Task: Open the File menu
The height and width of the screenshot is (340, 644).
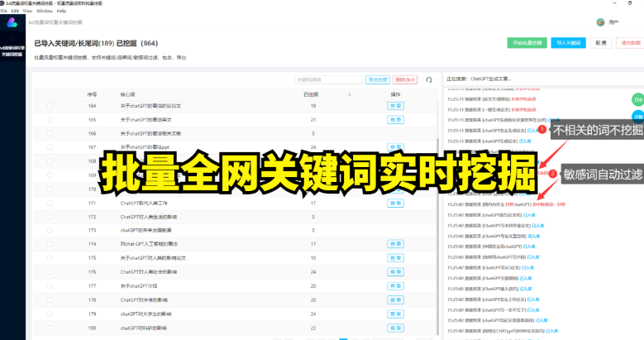Action: click(x=5, y=12)
